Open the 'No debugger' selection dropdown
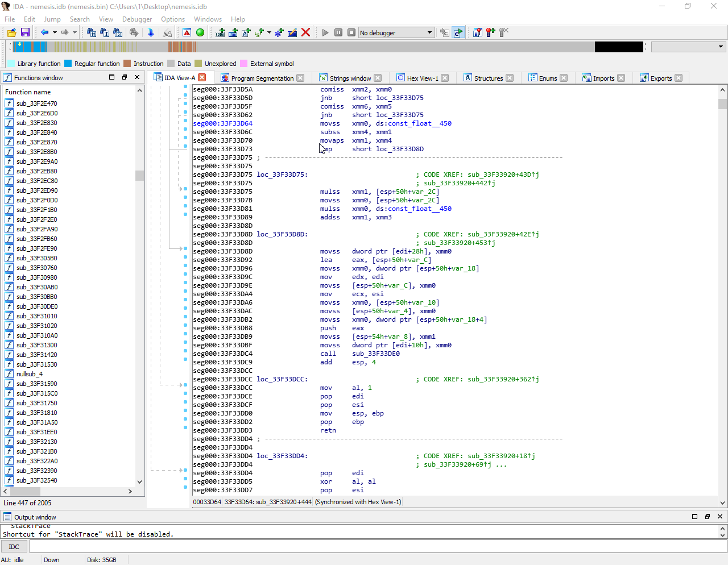 point(396,32)
